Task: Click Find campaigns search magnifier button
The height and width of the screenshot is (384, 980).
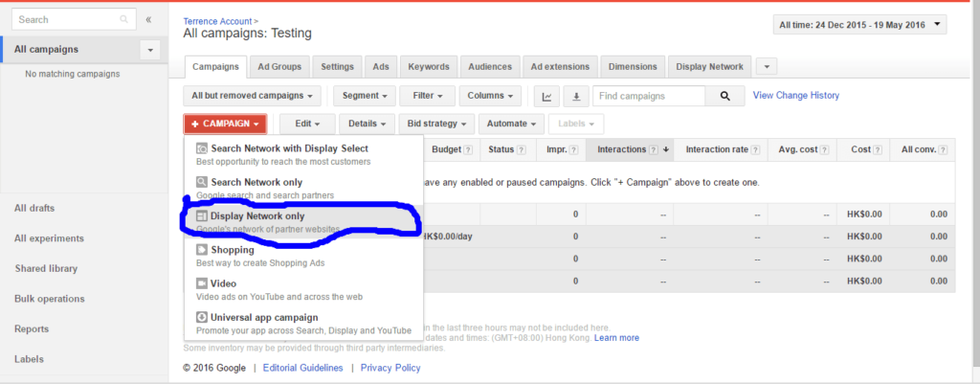Action: [x=725, y=97]
